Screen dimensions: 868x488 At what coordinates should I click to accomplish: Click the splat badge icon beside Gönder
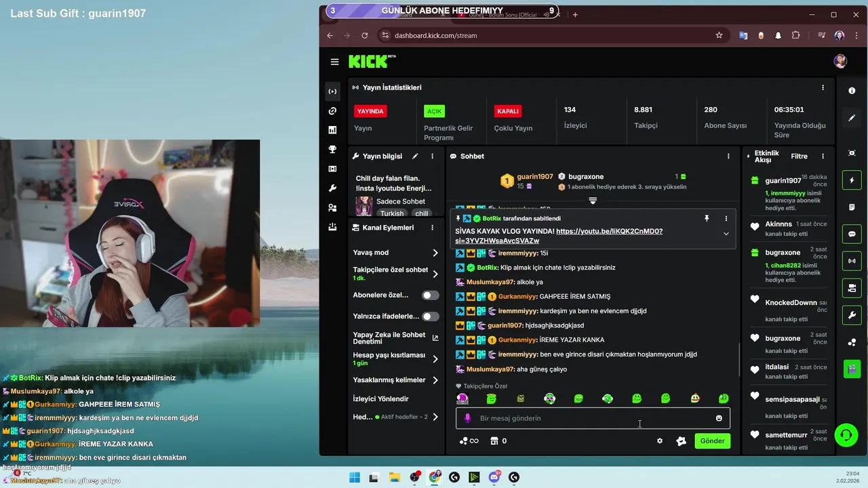(x=682, y=441)
